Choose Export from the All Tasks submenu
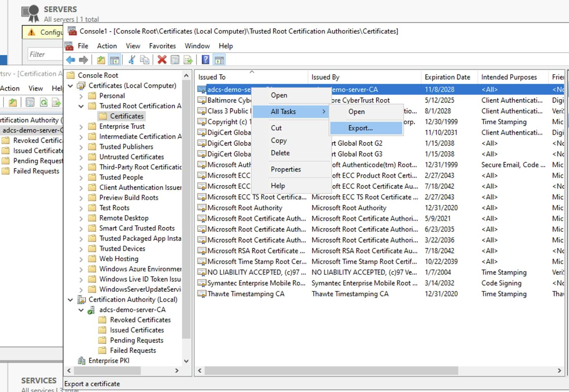Viewport: 569px width, 392px height. (360, 128)
